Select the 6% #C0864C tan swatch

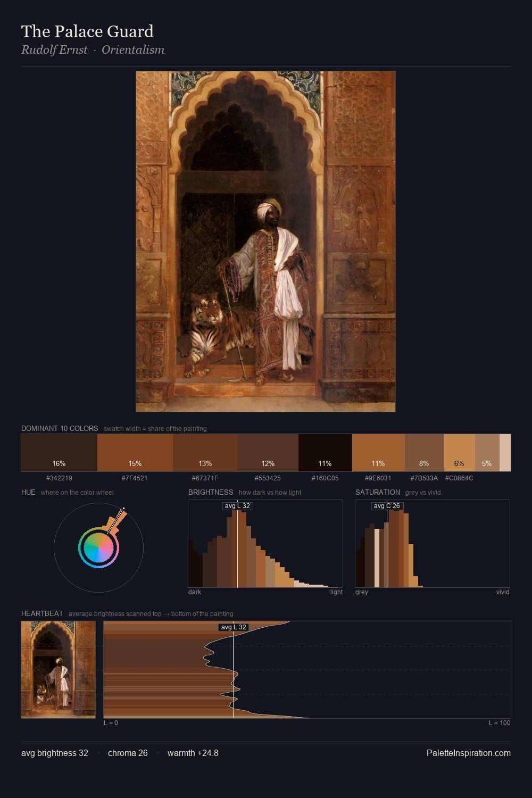coord(459,453)
